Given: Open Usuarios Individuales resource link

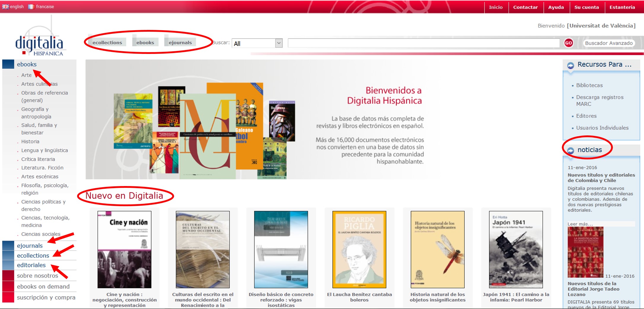Looking at the screenshot, I should 602,128.
